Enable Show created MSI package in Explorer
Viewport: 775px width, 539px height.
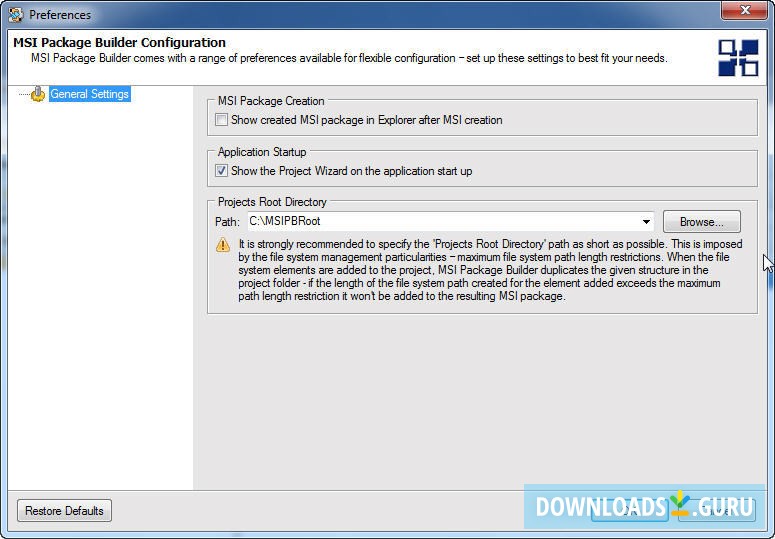point(221,120)
